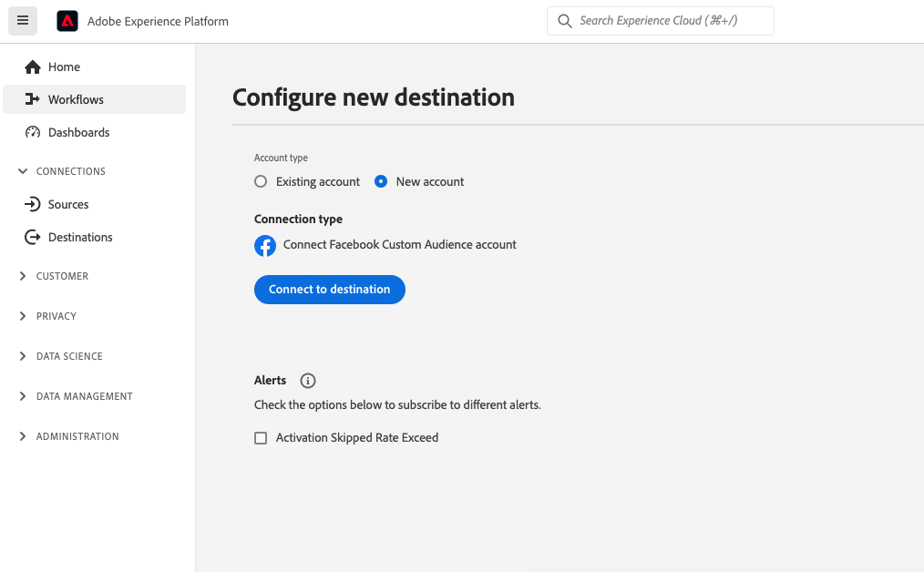Click the hamburger menu icon
The width and height of the screenshot is (924, 572).
click(x=23, y=21)
